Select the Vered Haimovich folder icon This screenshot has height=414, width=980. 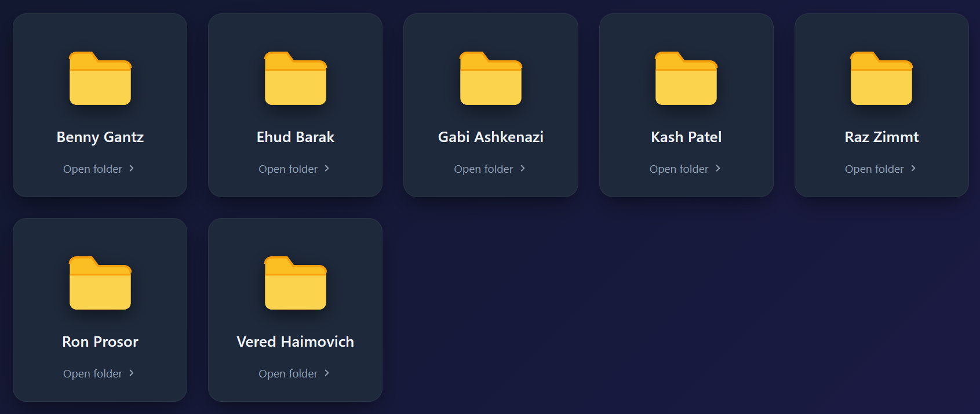pos(296,283)
